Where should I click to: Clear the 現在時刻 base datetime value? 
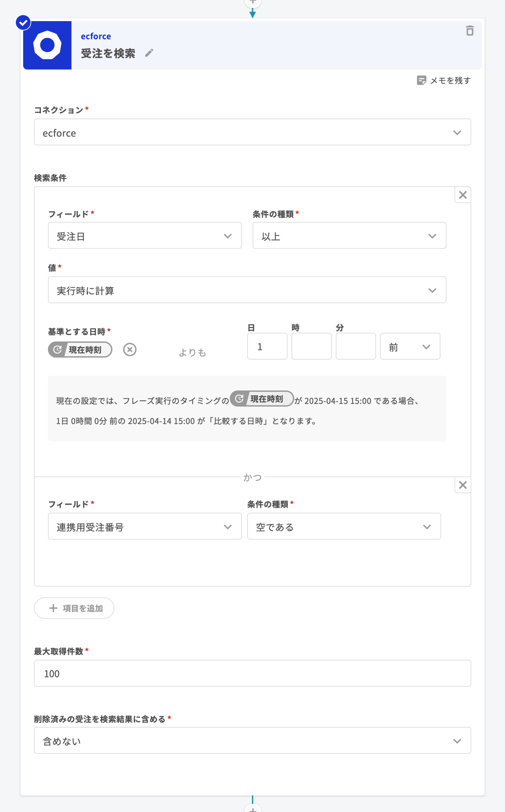(130, 350)
